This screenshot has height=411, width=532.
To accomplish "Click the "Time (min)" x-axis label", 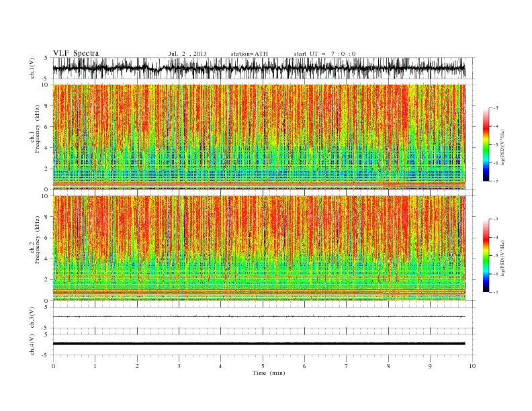I will [x=269, y=373].
